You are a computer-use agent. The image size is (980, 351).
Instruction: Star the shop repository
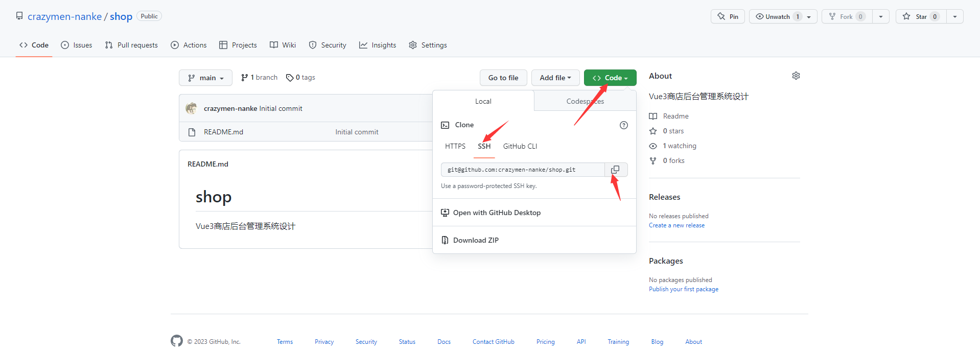(x=921, y=16)
